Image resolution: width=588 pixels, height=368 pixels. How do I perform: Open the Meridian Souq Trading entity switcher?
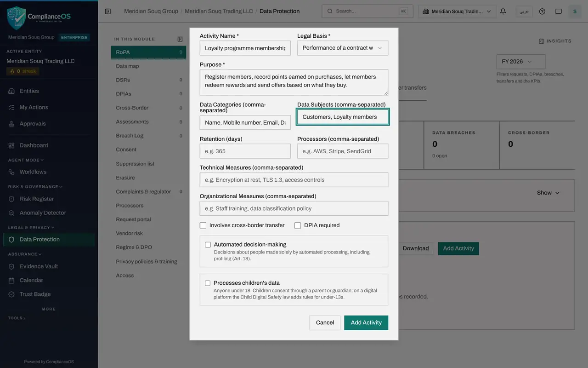[x=457, y=11]
